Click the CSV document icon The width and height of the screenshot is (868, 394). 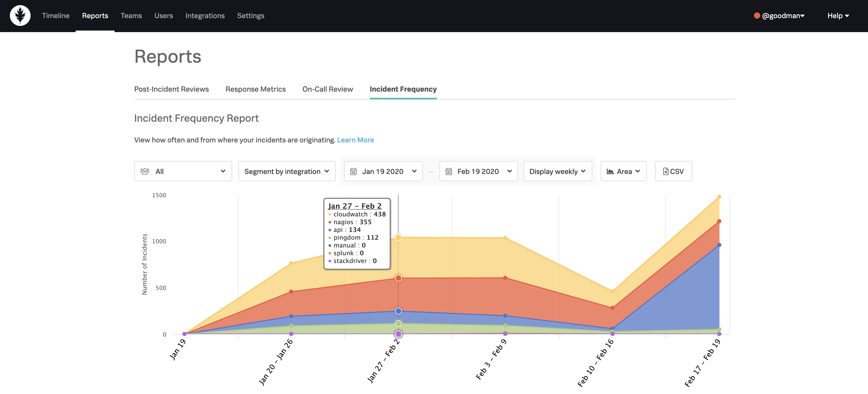click(x=665, y=171)
